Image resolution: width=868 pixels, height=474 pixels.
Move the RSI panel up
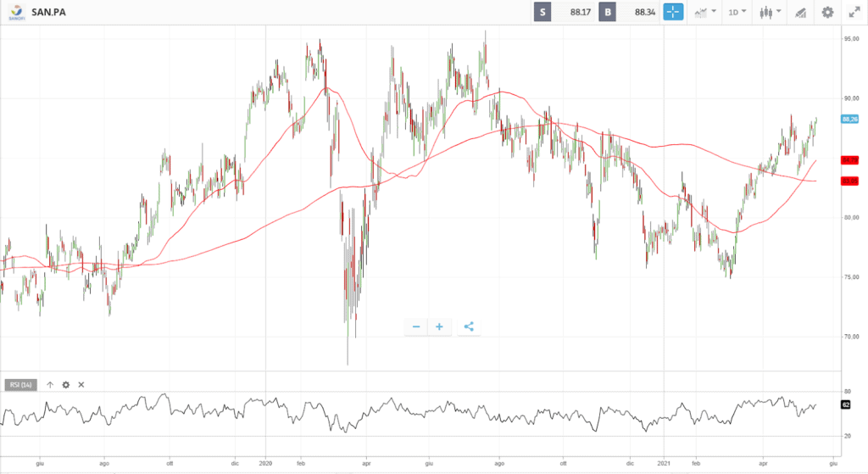pyautogui.click(x=50, y=384)
